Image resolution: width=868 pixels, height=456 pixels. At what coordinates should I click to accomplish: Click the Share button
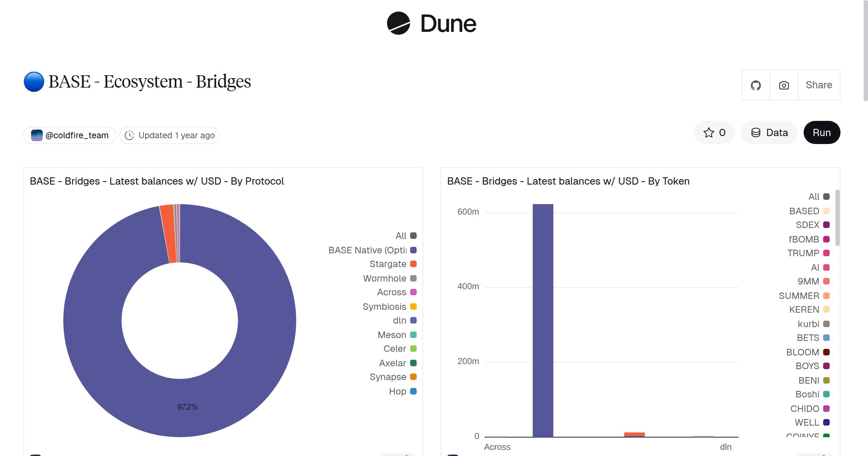[x=819, y=85]
